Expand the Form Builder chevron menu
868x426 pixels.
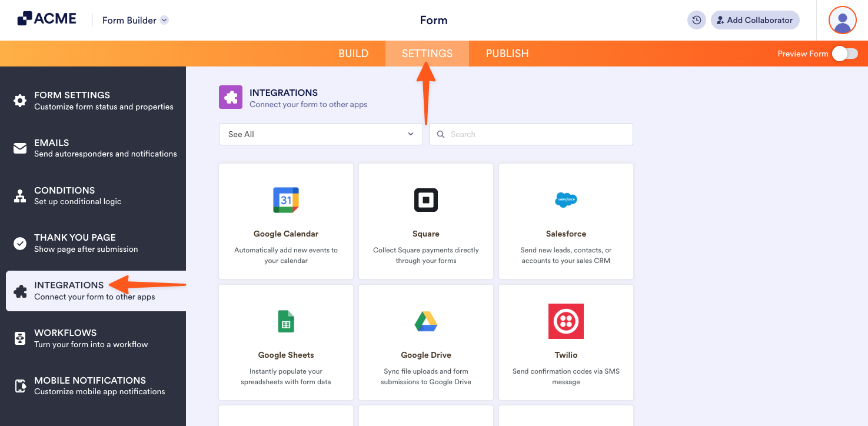click(164, 19)
